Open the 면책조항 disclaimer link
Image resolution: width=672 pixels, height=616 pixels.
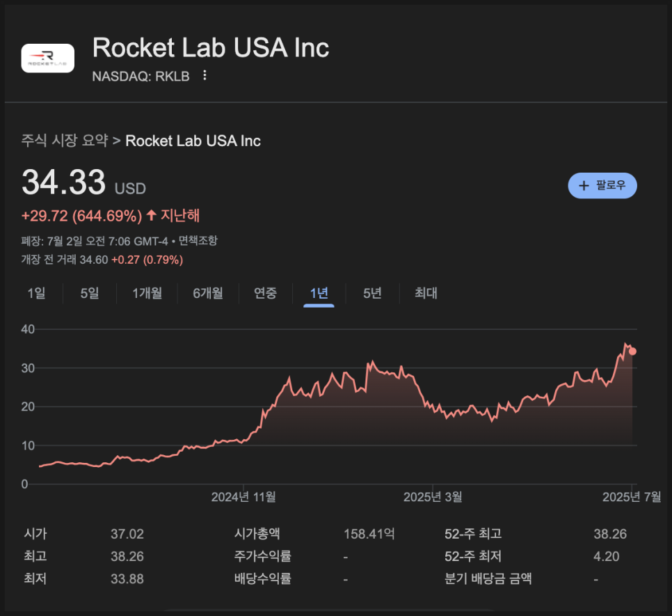198,241
